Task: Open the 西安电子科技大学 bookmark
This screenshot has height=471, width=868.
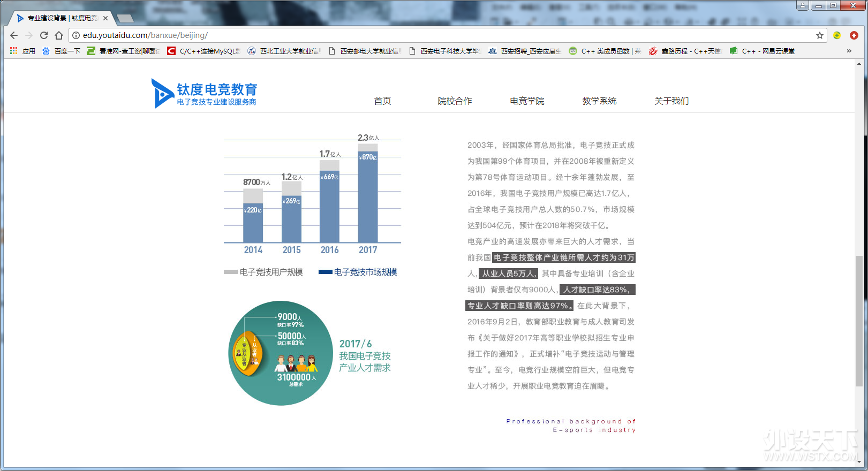Action: click(x=444, y=51)
